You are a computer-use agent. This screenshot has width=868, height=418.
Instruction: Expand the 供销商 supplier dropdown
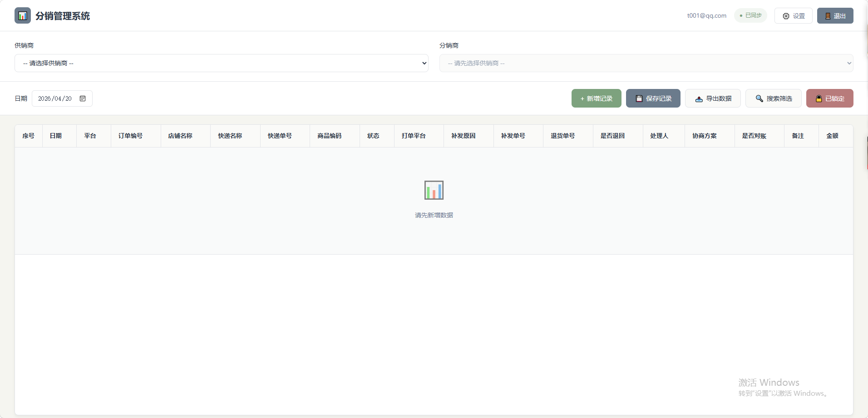tap(222, 63)
